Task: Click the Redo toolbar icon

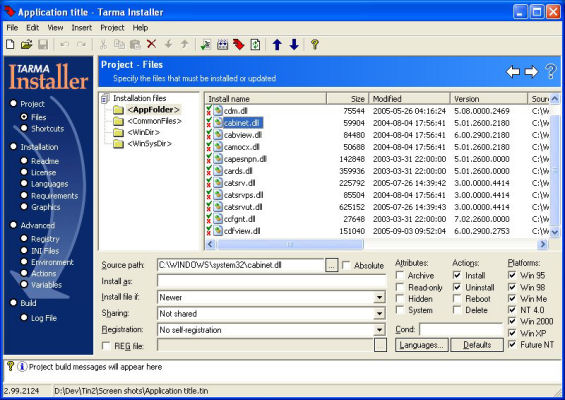Action: (81, 44)
